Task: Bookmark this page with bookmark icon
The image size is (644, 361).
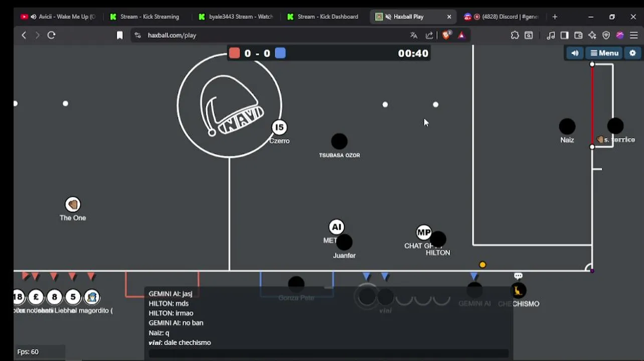Action: pyautogui.click(x=119, y=35)
